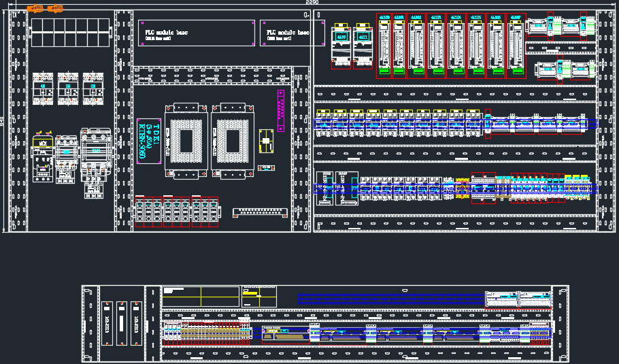
Task: Click the yellow grid rectangle in lower drawing
Action: 259,297
